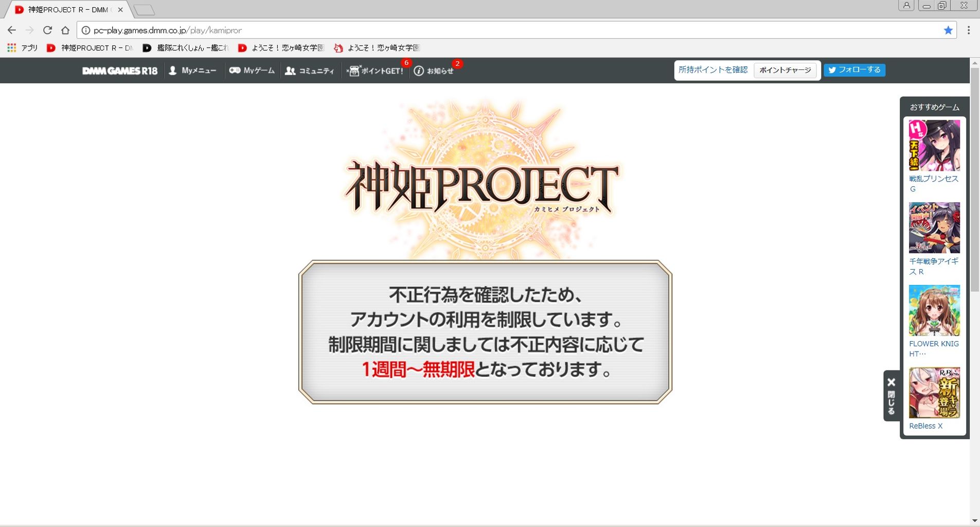This screenshot has width=980, height=527.
Task: Open 千年戦争アイギスR game thumbnail
Action: [x=934, y=227]
